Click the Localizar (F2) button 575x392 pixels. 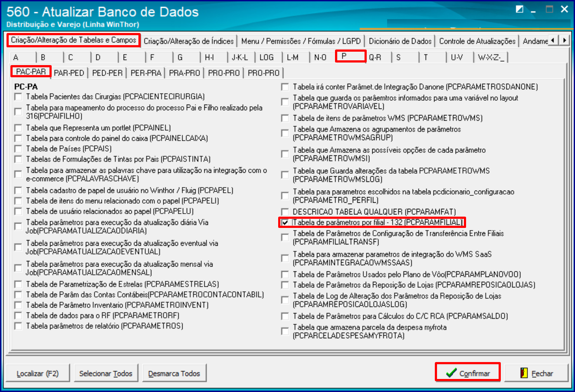tap(38, 373)
